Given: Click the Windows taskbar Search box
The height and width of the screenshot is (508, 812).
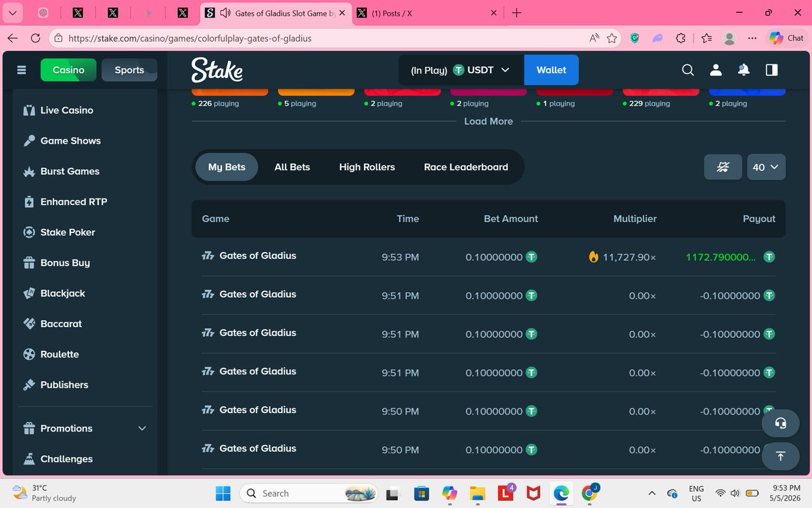Looking at the screenshot, I should (x=308, y=493).
